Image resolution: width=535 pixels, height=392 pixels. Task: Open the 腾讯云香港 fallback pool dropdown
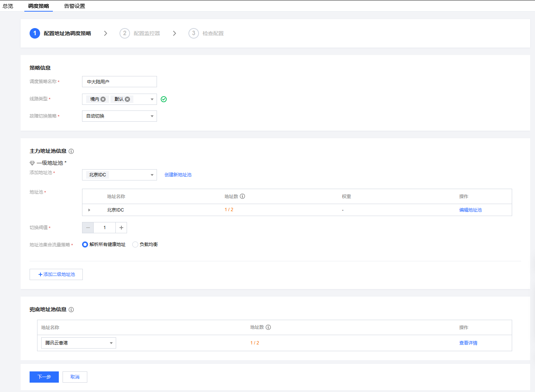[x=79, y=343]
